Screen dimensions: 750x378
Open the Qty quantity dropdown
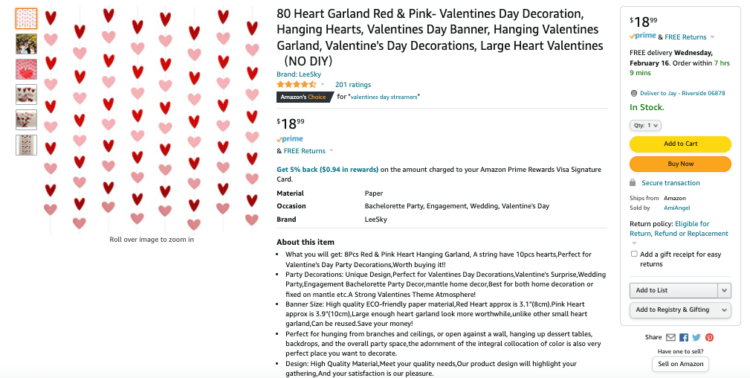tap(645, 125)
